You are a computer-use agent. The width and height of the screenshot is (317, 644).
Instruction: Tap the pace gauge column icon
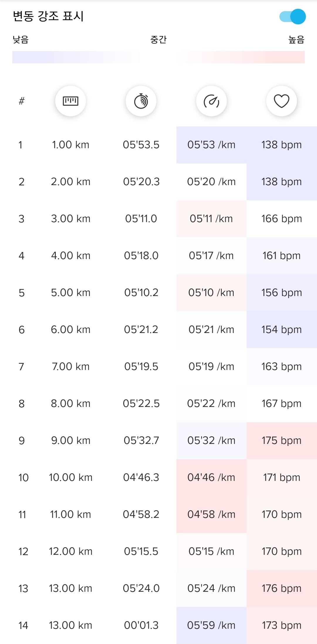coord(211,101)
